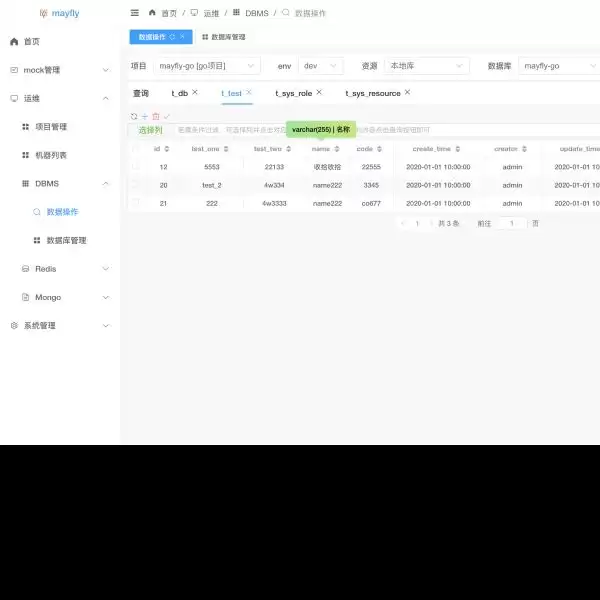Click the 数据库管理 sidebar icon
600x600 pixels.
click(x=37, y=240)
